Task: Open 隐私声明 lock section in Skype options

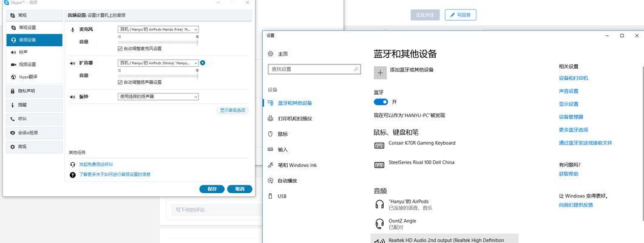Action: click(35, 91)
